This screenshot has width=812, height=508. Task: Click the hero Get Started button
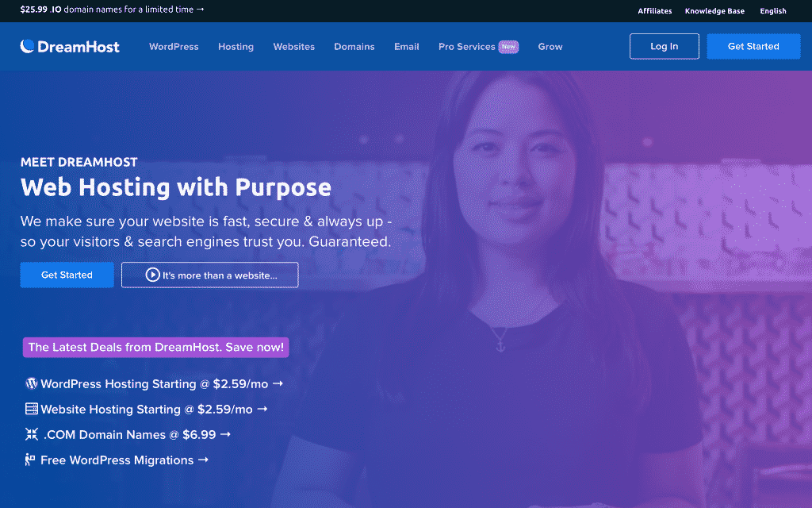[67, 275]
